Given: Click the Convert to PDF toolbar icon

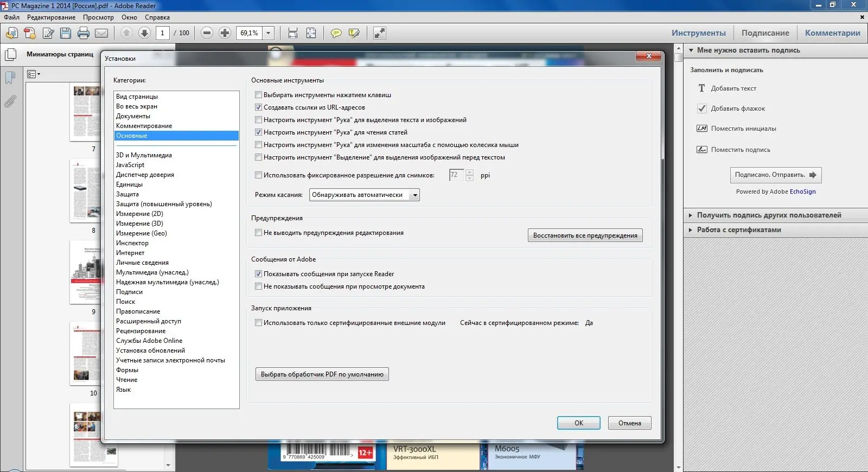Looking at the screenshot, I should [30, 33].
